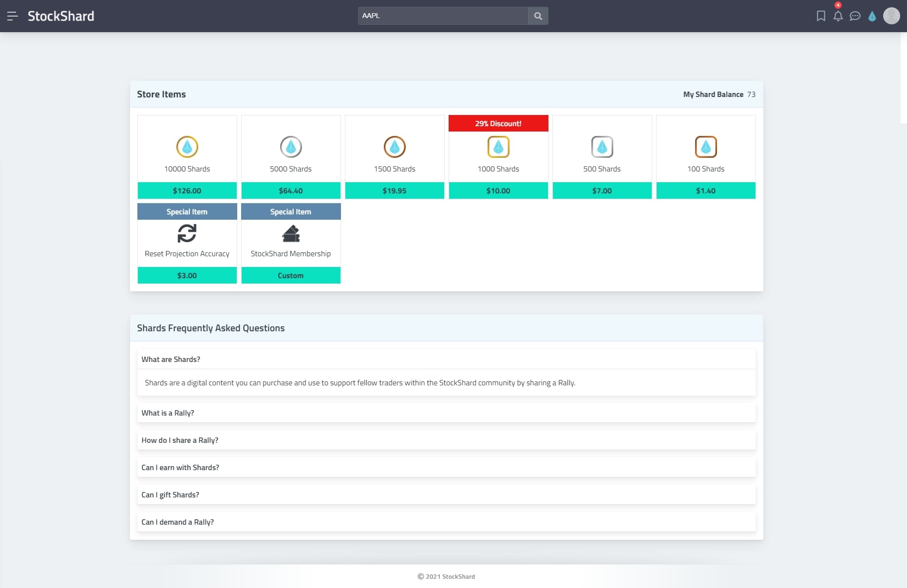Buy 100 Shards for $1.40

pyautogui.click(x=706, y=190)
